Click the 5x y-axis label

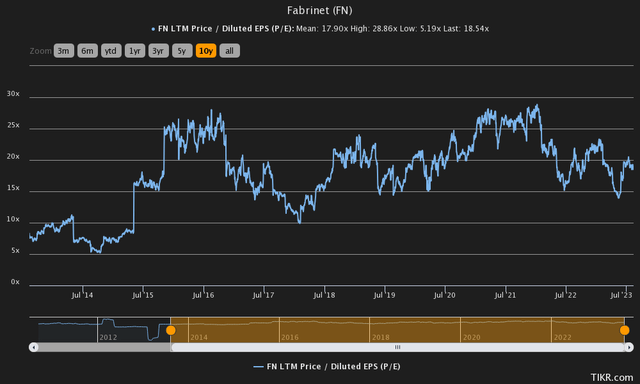(x=15, y=251)
